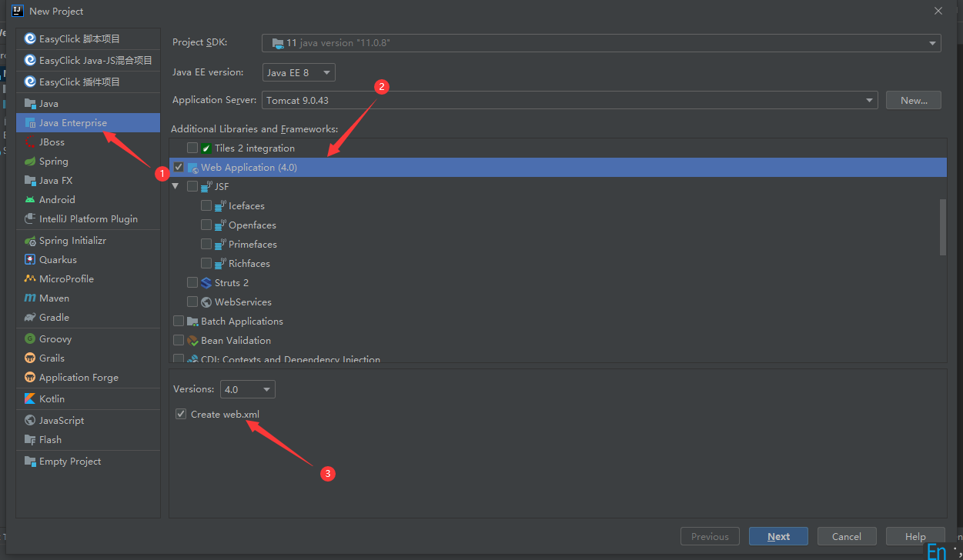Select the Richfaces checkbox
963x560 pixels.
pyautogui.click(x=206, y=264)
